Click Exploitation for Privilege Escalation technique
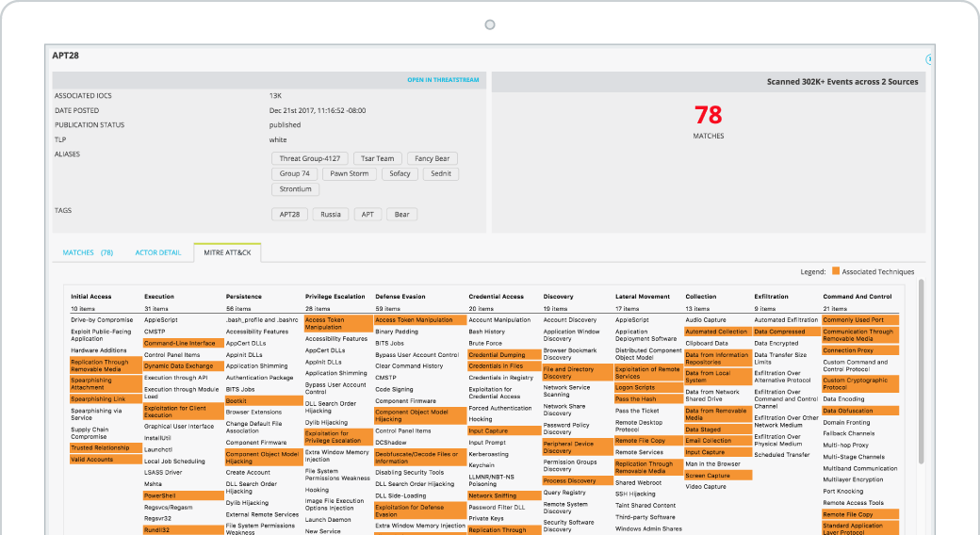The image size is (980, 535). pos(338,437)
